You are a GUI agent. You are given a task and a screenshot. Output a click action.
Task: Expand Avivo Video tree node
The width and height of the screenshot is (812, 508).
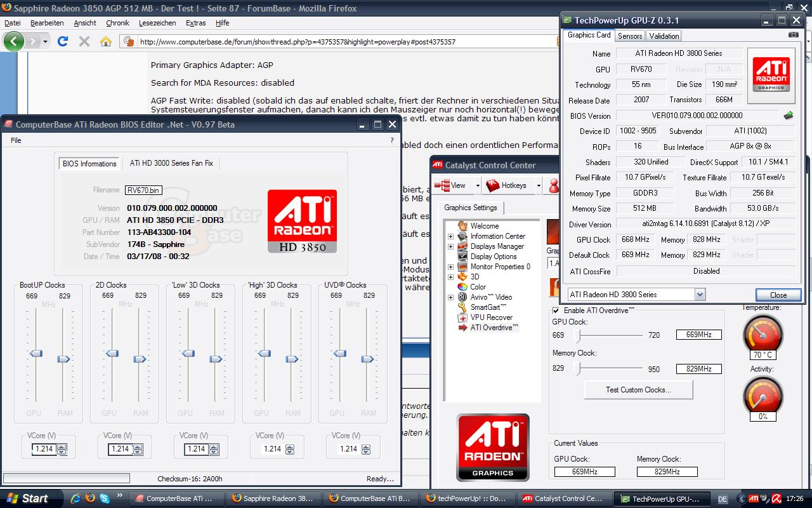point(450,297)
